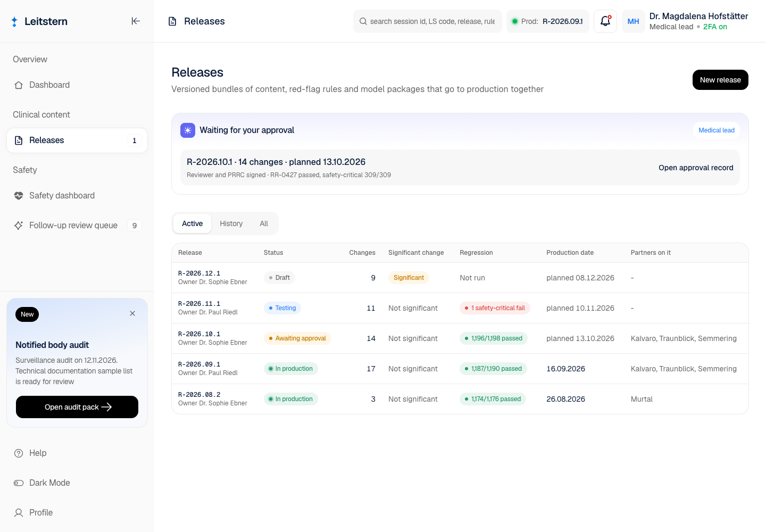Dismiss the Notified body audit card

click(132, 313)
